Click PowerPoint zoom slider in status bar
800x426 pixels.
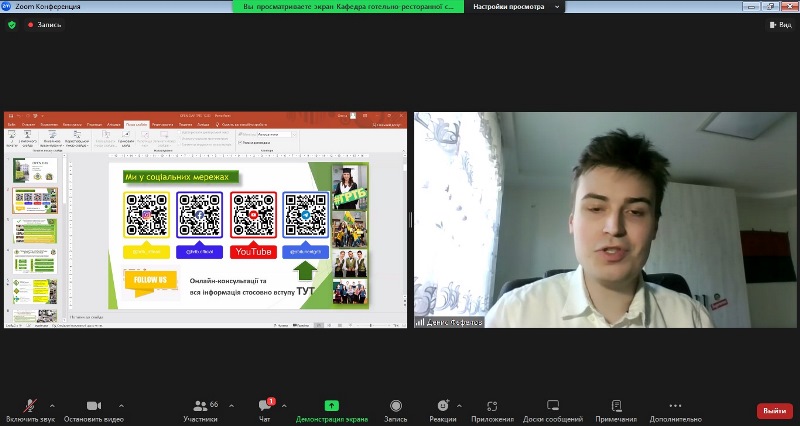[370, 325]
